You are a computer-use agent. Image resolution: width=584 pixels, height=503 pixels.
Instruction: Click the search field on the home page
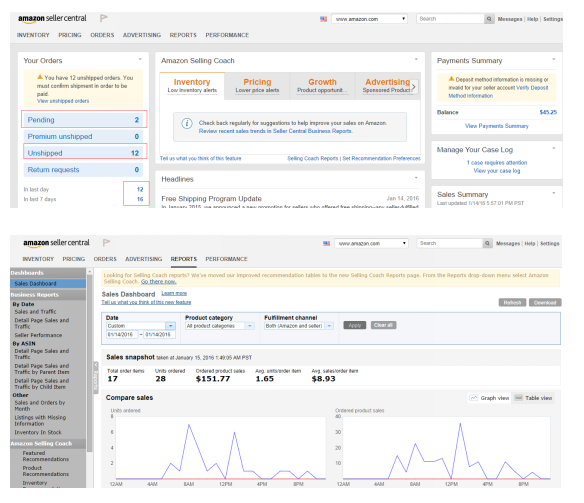(x=450, y=19)
